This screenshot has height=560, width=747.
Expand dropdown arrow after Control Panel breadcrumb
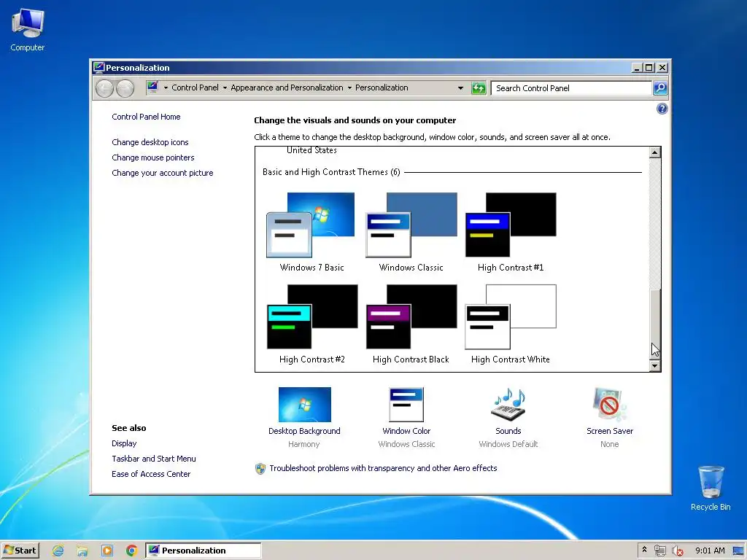pos(225,88)
